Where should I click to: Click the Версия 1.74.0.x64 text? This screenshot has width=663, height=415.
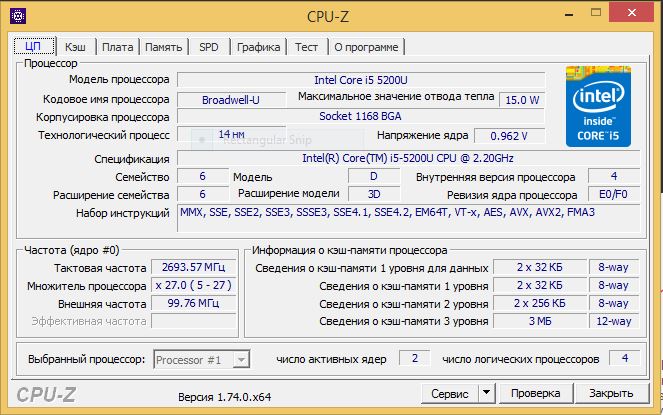[x=225, y=397]
